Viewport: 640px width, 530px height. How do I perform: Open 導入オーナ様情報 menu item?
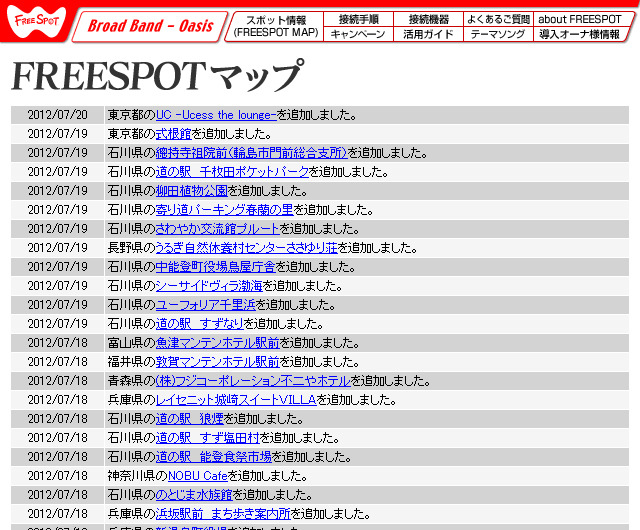[x=580, y=34]
